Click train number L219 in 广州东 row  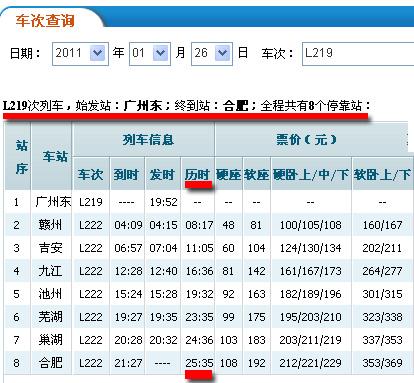coord(91,202)
